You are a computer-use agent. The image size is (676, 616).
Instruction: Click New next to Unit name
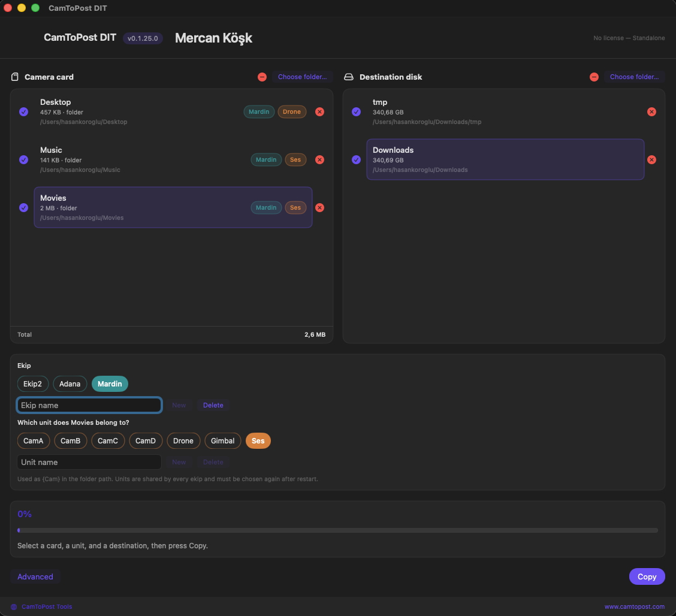pos(179,462)
